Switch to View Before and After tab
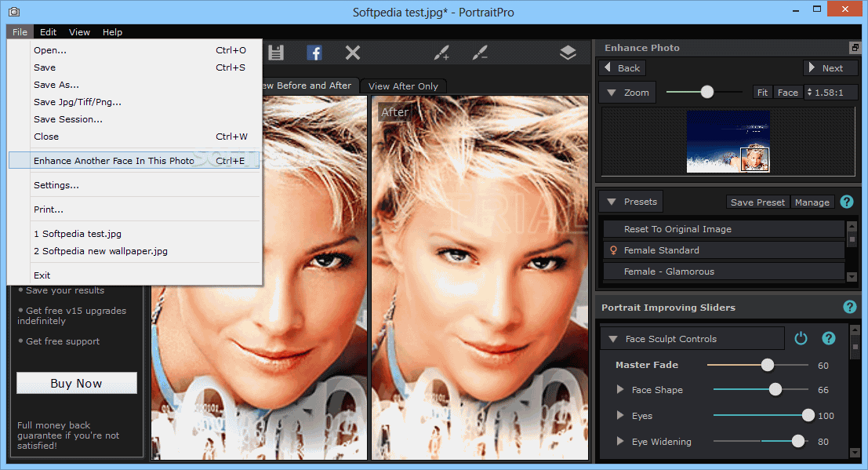Screen dimensions: 868x470 [x=310, y=86]
